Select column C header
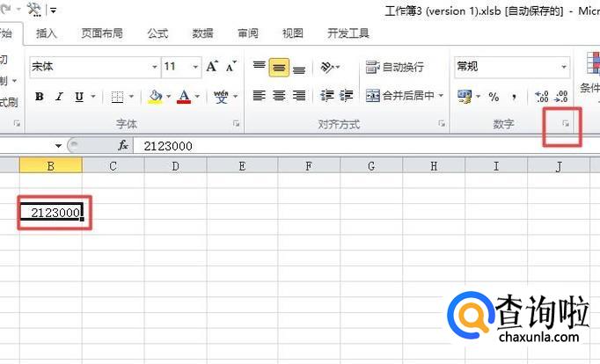Screen dimensions: 600x364 113,166
